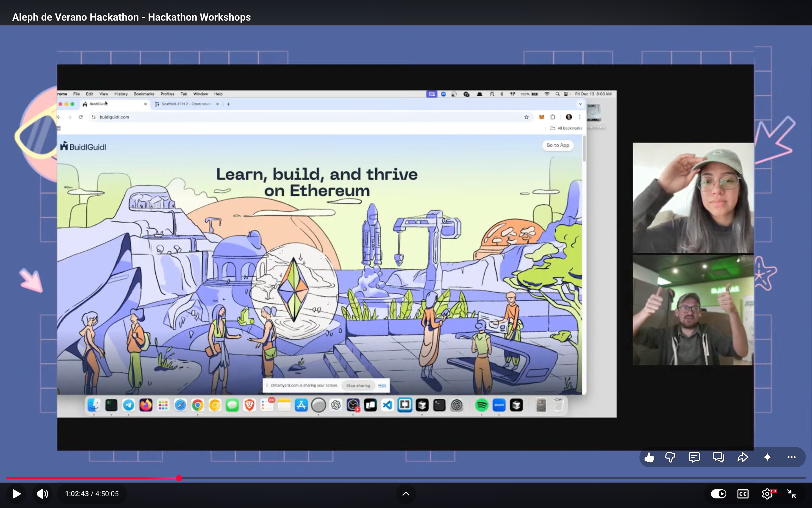Click the Go to App button
812x508 pixels.
point(558,145)
